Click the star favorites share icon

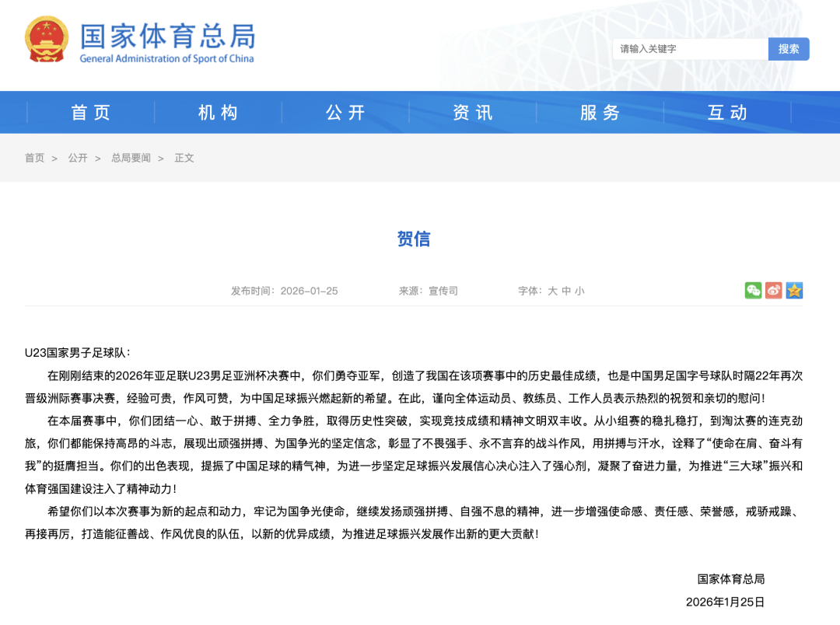coord(793,291)
